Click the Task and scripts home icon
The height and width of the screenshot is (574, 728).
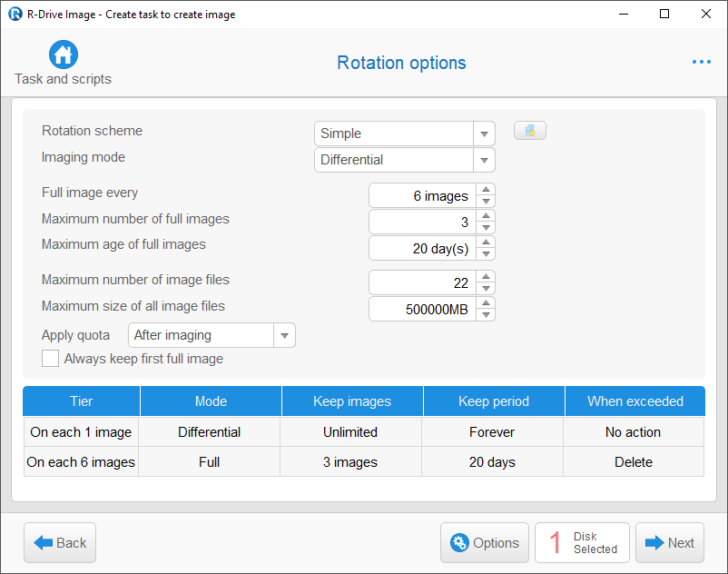[x=64, y=54]
